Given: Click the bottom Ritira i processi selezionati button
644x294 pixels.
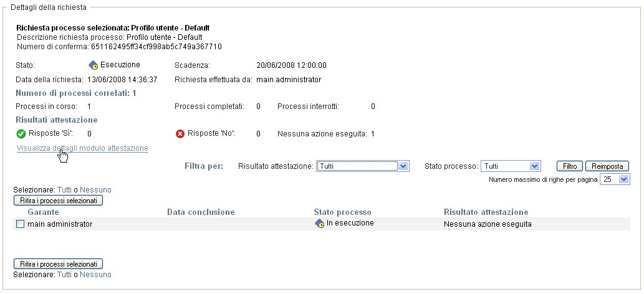Looking at the screenshot, I should pyautogui.click(x=58, y=264).
